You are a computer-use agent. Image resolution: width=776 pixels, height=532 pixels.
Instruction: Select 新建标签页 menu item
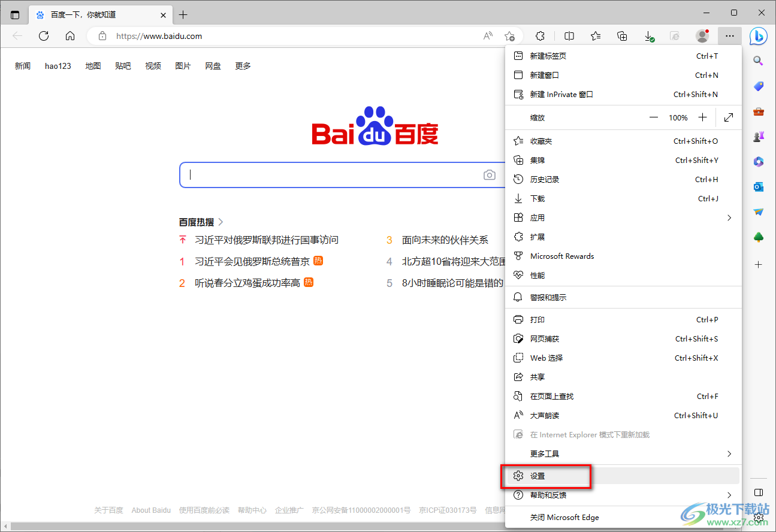(623, 56)
